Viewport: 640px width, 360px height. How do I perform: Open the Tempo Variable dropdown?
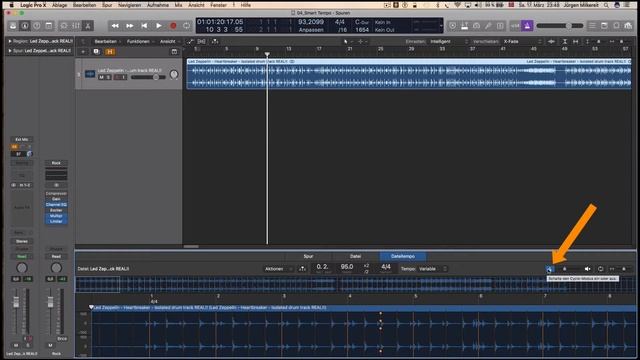pyautogui.click(x=433, y=269)
